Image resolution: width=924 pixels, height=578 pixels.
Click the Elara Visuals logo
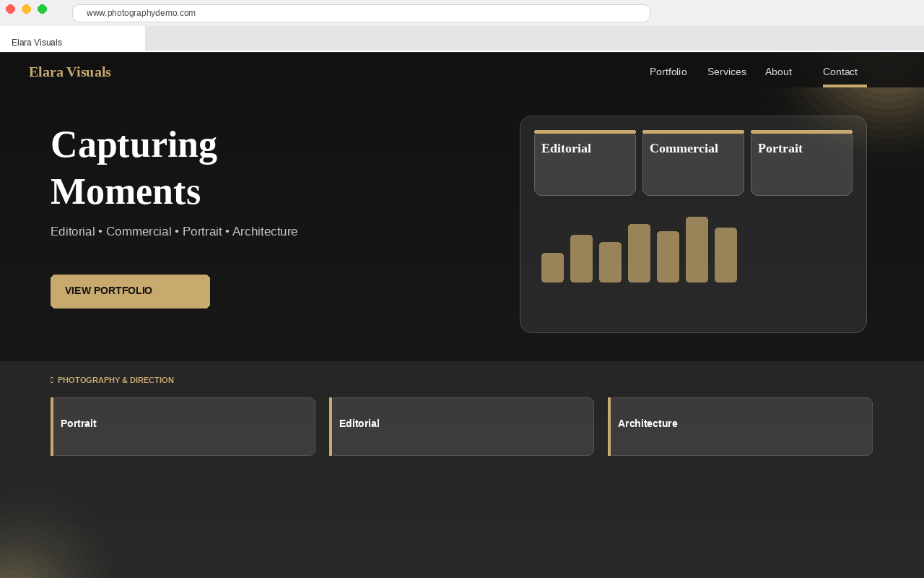(70, 72)
